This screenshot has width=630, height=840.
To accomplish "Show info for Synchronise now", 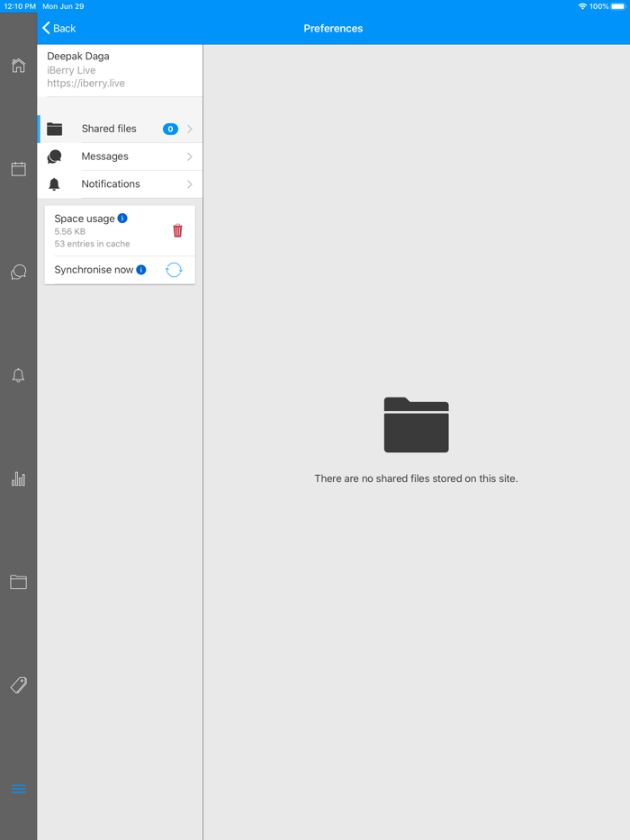I will (141, 270).
